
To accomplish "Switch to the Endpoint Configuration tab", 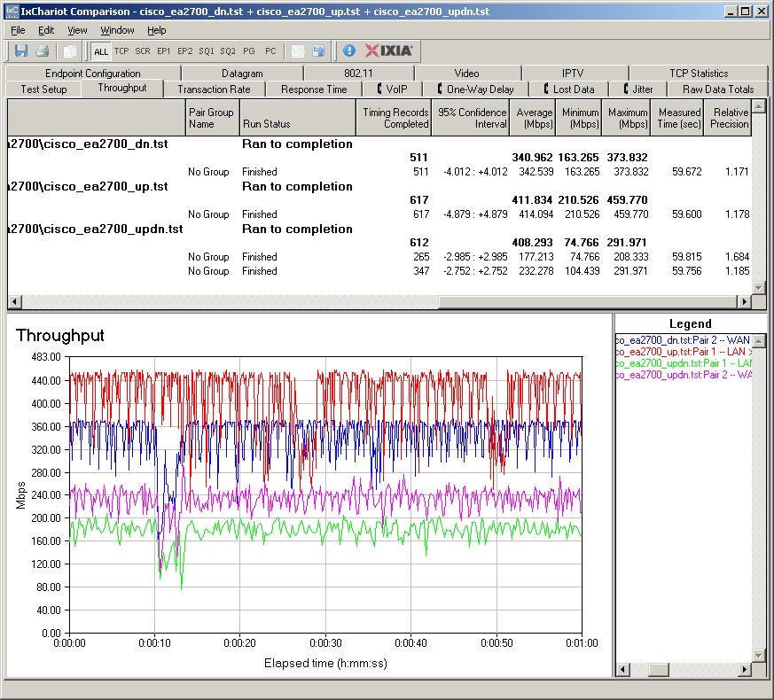I will pyautogui.click(x=93, y=73).
